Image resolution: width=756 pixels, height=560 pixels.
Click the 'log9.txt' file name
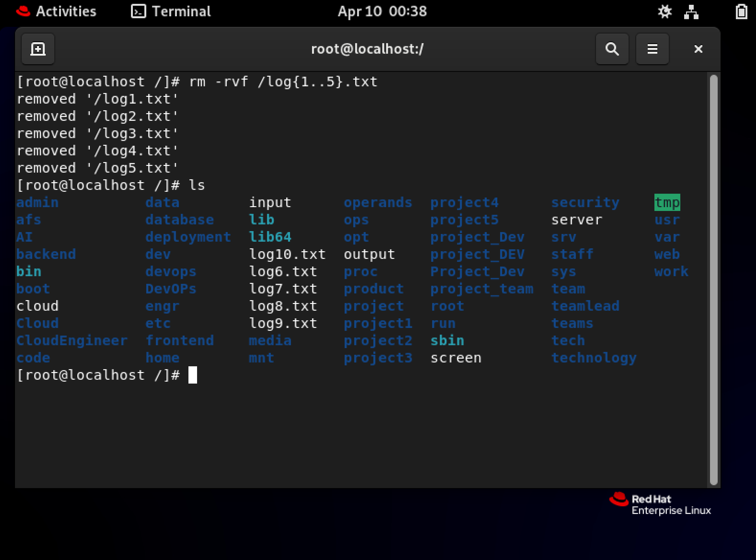[283, 323]
